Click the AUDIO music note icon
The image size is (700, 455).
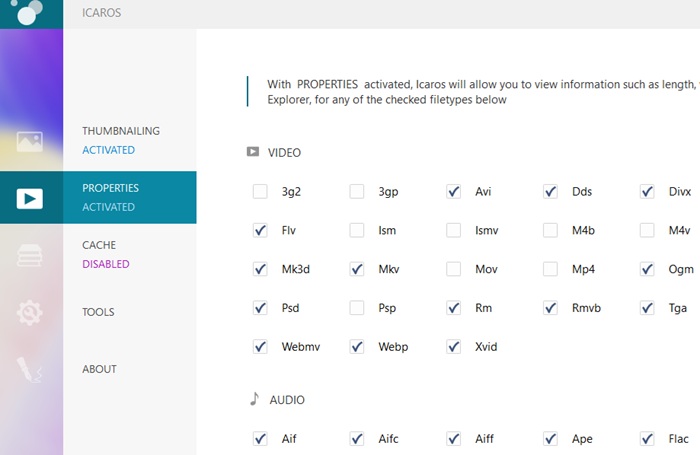[x=254, y=399]
